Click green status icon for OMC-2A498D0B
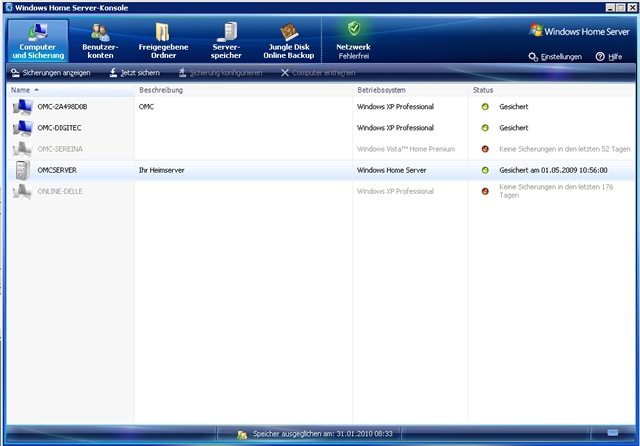Screen dimensions: 640x446 [x=485, y=107]
